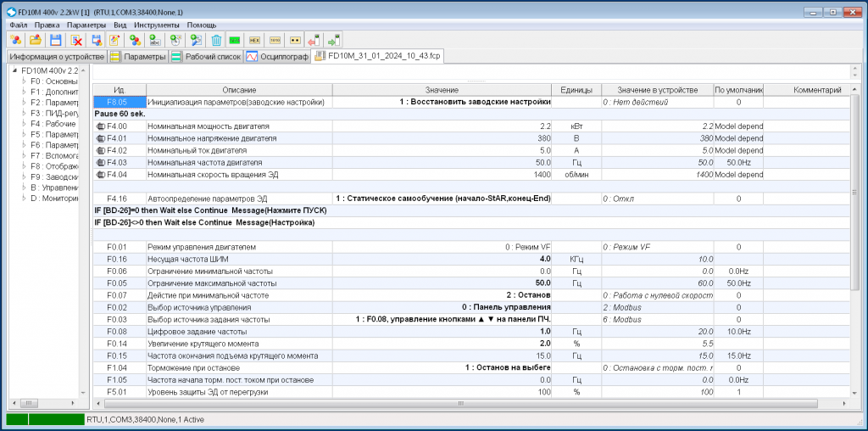Click the close file red X icon
Screen dimensions: 868x431
point(76,40)
